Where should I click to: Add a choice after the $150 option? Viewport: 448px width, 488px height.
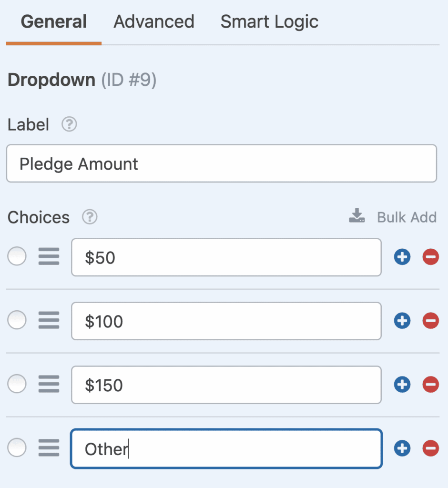(x=402, y=385)
